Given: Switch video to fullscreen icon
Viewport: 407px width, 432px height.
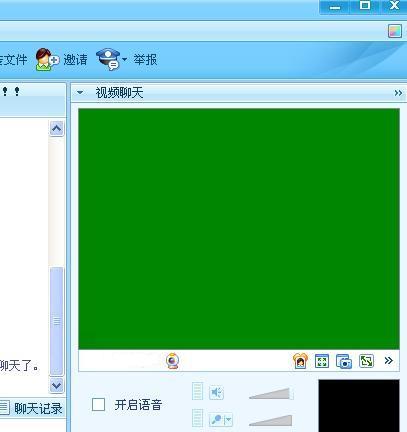Looking at the screenshot, I should click(322, 361).
